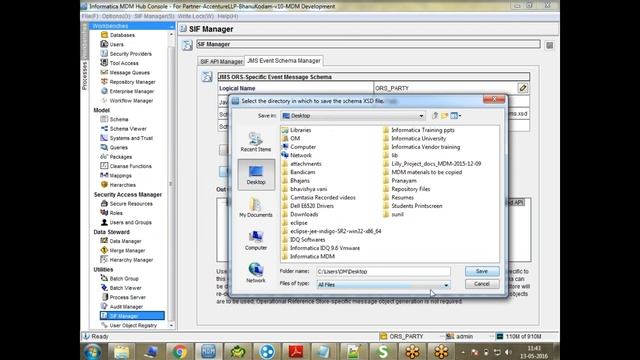
Task: Go to Computer shortcut in places bar
Action: click(256, 240)
